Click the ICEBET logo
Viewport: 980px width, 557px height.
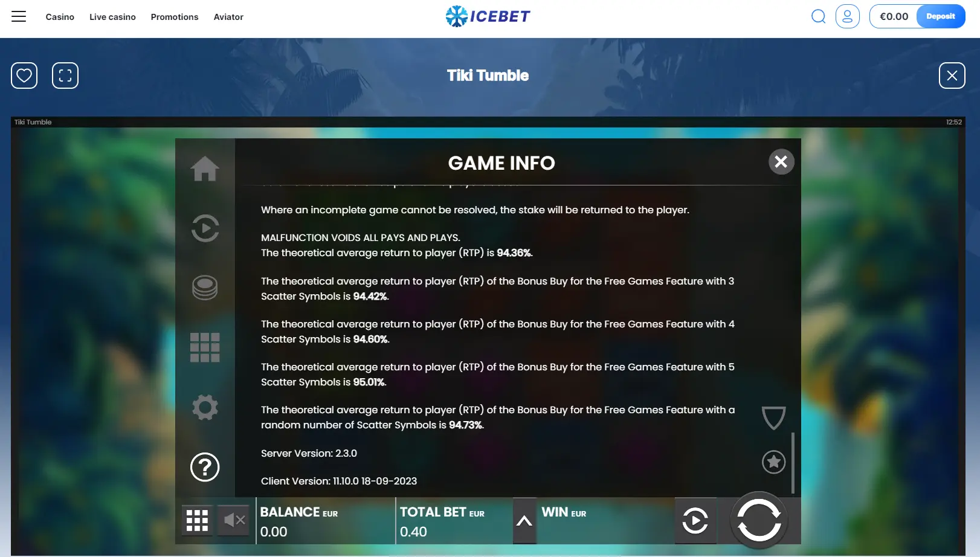488,16
